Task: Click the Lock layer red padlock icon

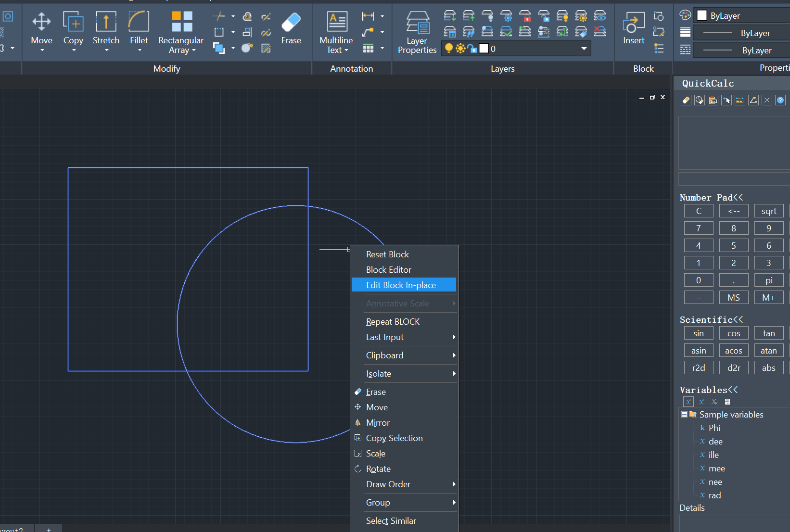Action: 525,16
